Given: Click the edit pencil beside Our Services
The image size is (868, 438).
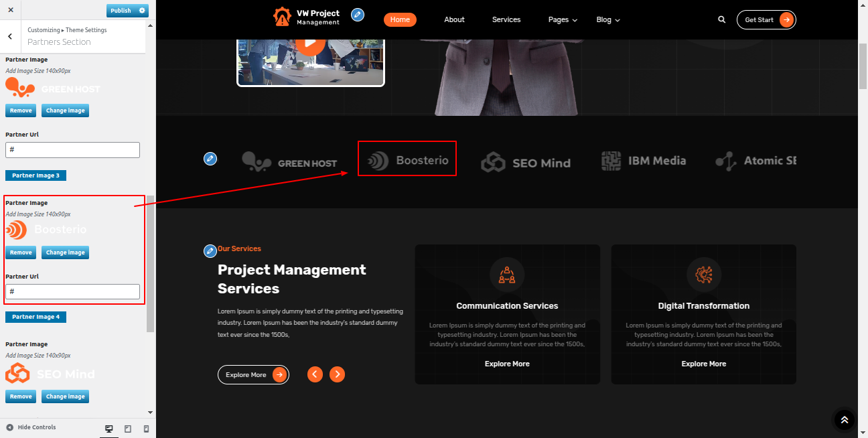Looking at the screenshot, I should (x=210, y=250).
